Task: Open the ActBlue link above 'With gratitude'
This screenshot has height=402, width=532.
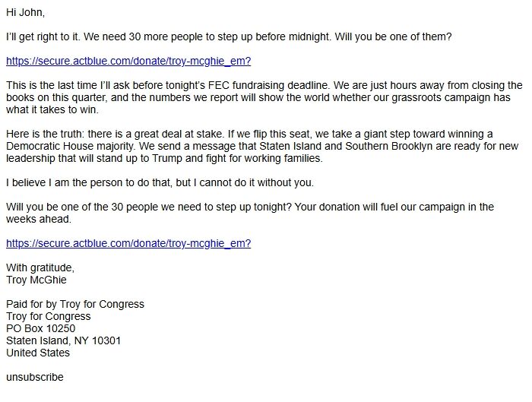Action: click(128, 243)
